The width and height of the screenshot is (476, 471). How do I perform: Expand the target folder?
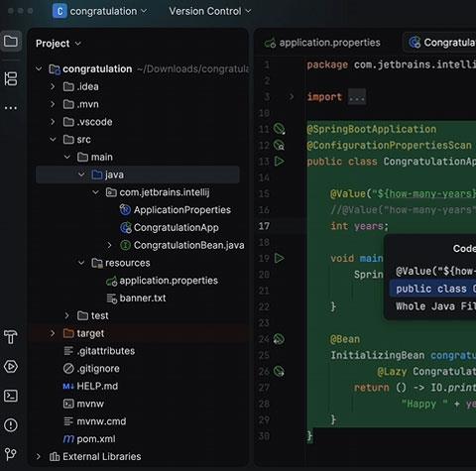tap(53, 333)
